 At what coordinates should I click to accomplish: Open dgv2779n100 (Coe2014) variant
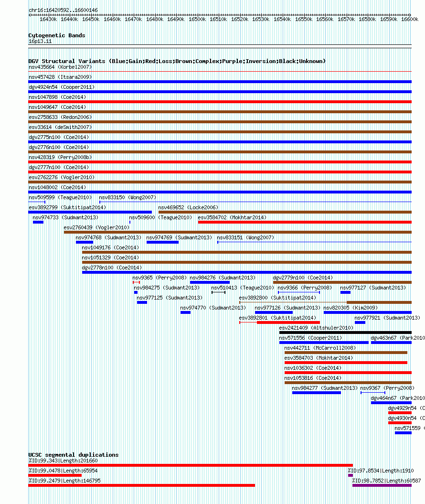[303, 278]
